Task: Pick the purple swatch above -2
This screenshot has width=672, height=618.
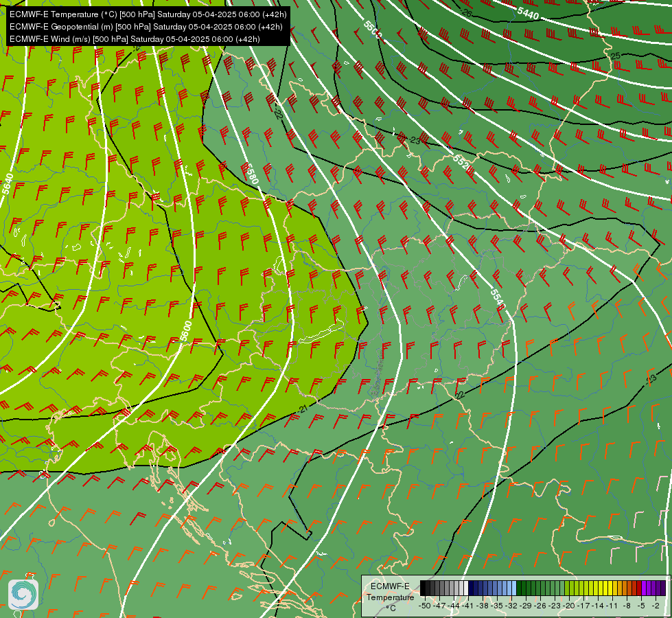Action: 653,588
